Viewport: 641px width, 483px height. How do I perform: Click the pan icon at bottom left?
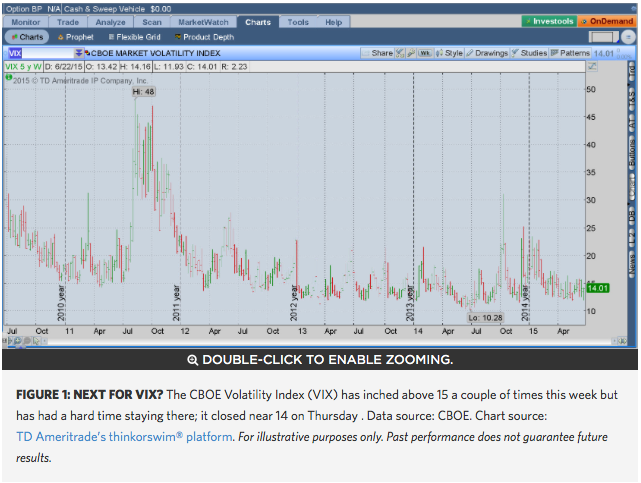pyautogui.click(x=9, y=341)
